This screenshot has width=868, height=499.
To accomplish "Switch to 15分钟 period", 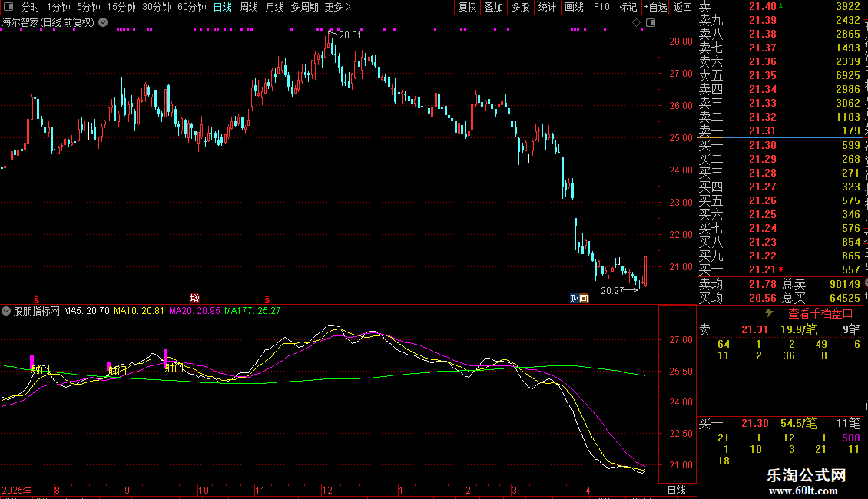I will click(121, 7).
